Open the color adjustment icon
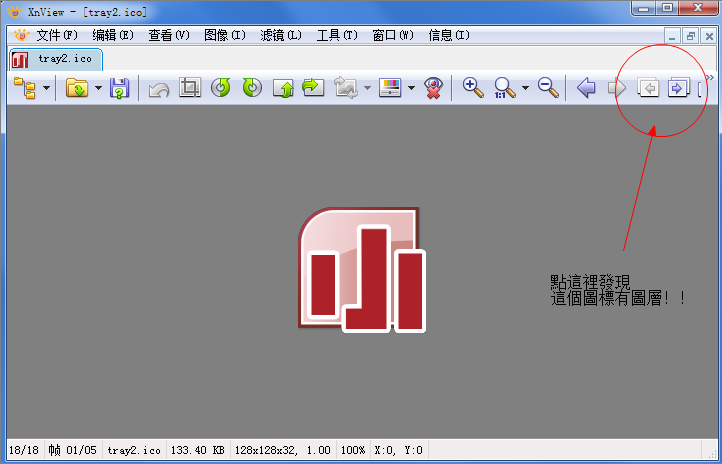This screenshot has height=464, width=722. (x=390, y=87)
